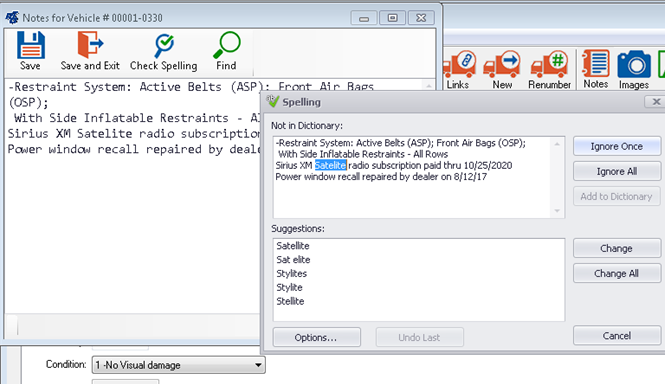Click the Save and Exit icon
Screen dimensions: 665x384
coord(90,45)
